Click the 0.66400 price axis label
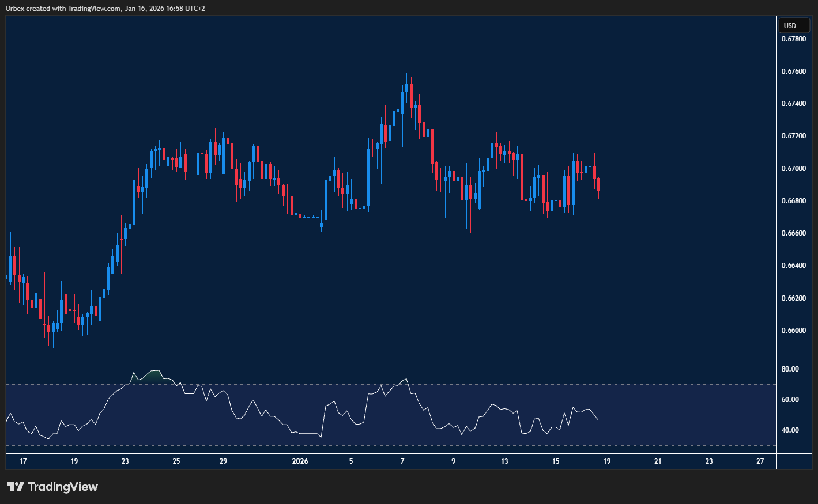 pyautogui.click(x=793, y=266)
